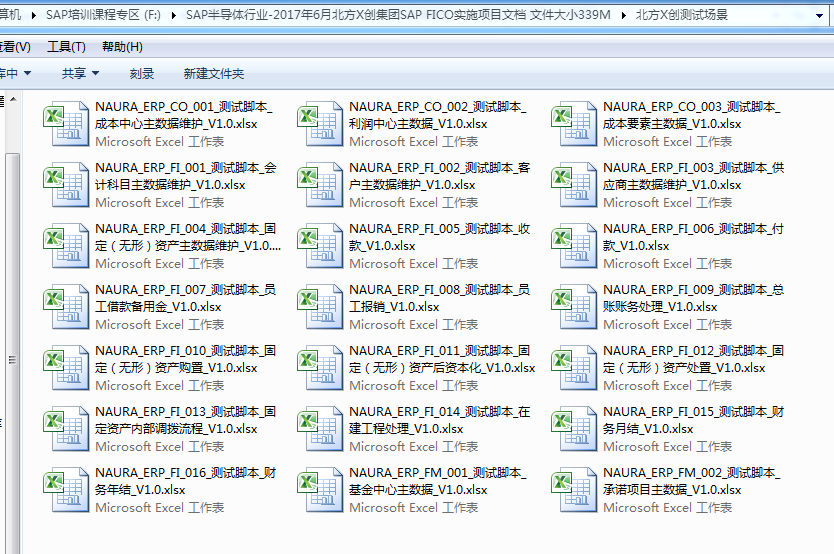Go to SAP半导体行业 project folder breadcrumb
The width and height of the screenshot is (834, 554).
point(398,15)
